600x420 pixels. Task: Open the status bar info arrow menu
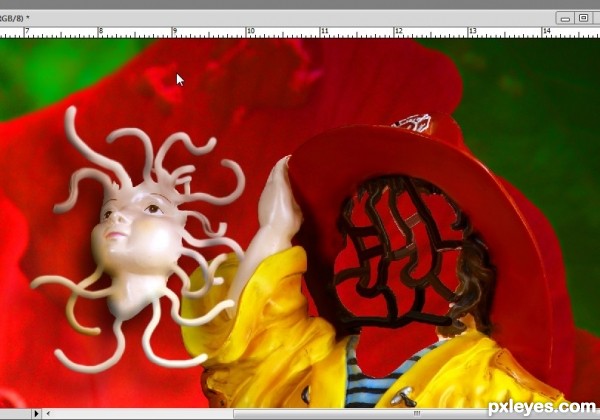pyautogui.click(x=36, y=413)
